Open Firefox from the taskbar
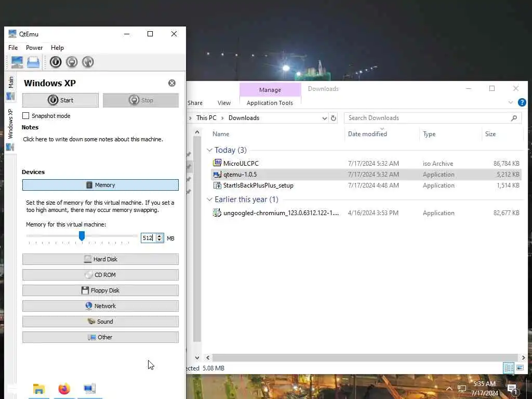 tap(64, 389)
